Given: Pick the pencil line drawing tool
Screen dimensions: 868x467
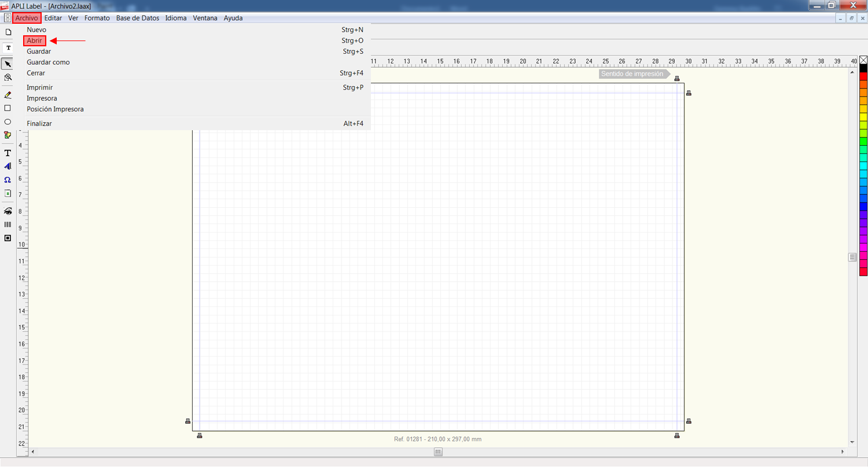Looking at the screenshot, I should pos(8,95).
